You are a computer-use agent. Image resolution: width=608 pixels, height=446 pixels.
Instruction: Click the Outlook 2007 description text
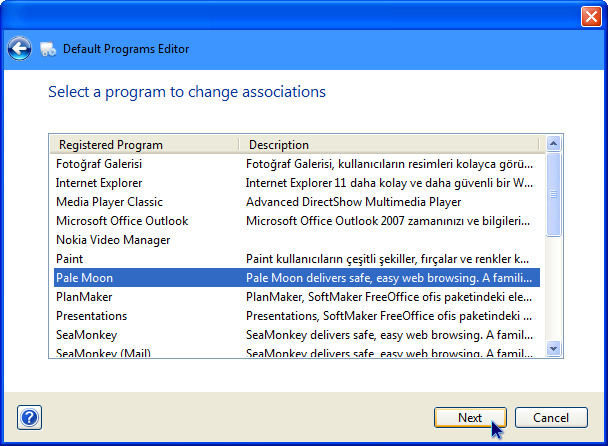click(x=388, y=221)
